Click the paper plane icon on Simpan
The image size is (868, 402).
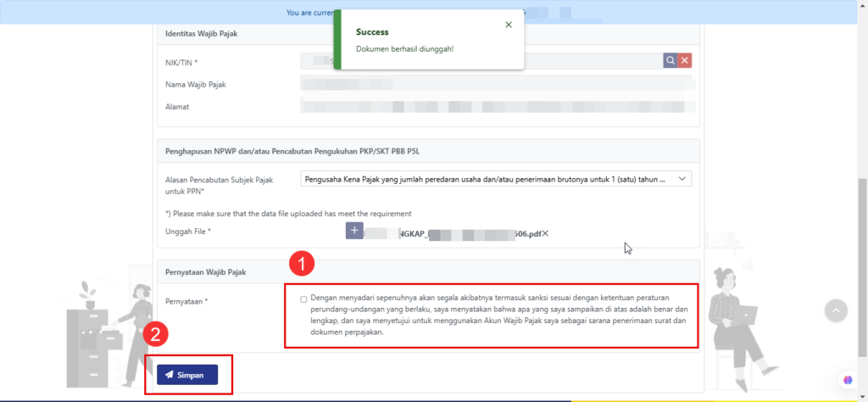(x=170, y=375)
